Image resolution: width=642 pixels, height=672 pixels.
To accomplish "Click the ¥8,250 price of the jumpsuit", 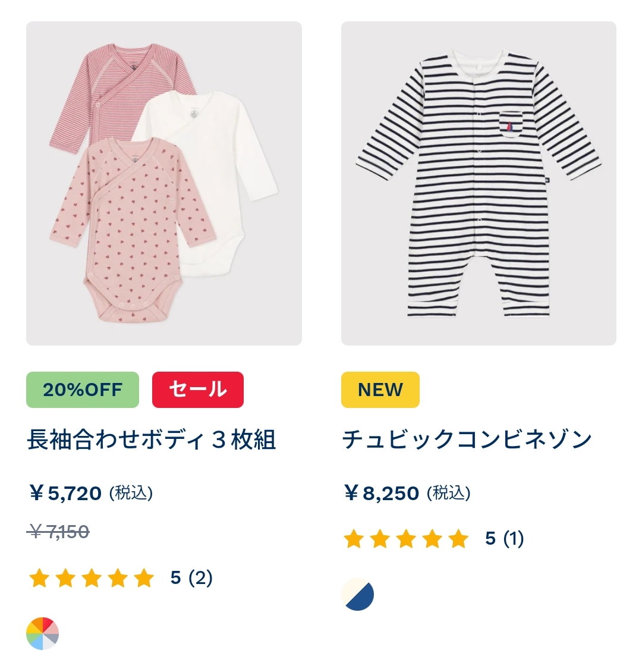I will tap(381, 493).
